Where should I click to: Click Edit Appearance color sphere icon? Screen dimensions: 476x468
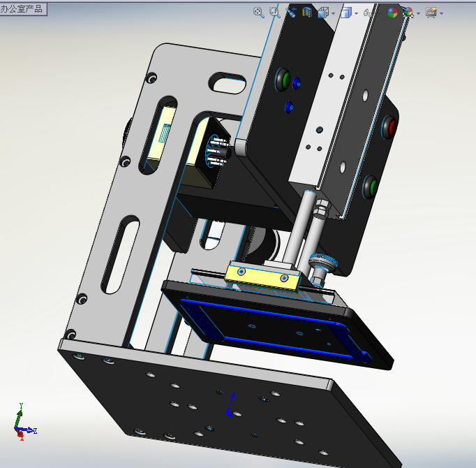click(x=392, y=13)
